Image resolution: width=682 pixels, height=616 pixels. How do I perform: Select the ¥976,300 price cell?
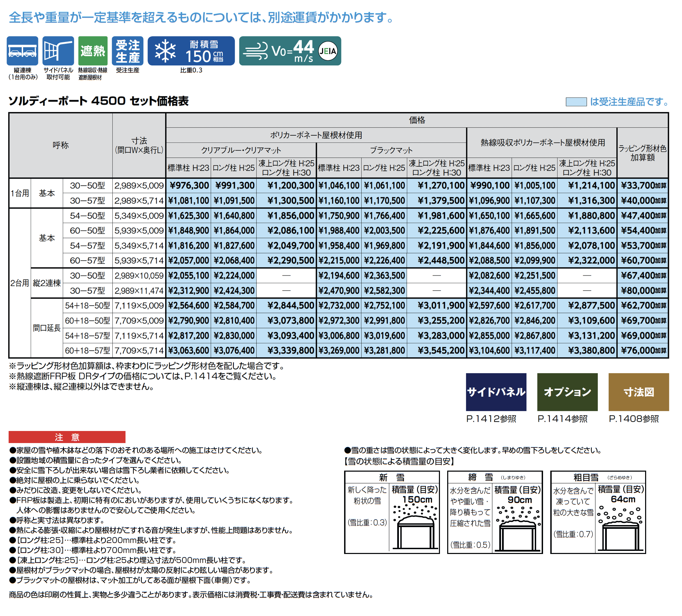[189, 186]
